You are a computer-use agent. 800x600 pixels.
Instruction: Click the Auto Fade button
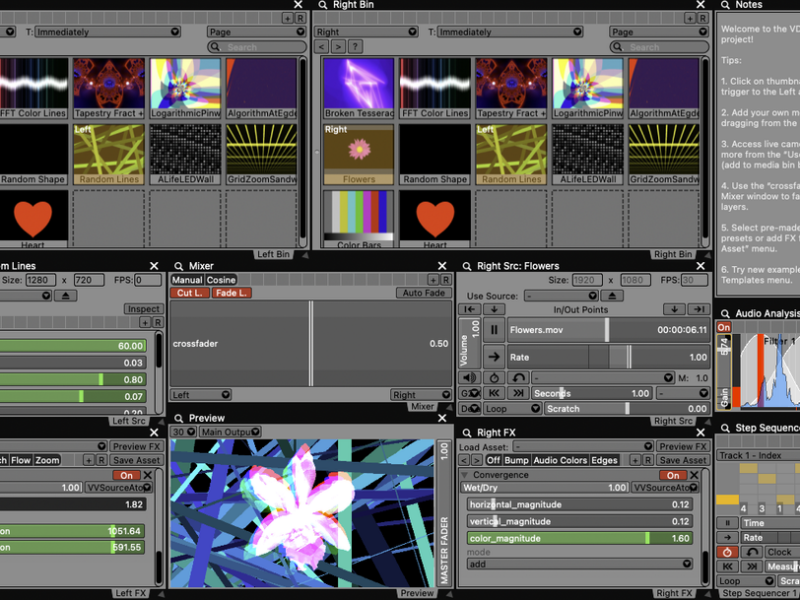tap(425, 293)
